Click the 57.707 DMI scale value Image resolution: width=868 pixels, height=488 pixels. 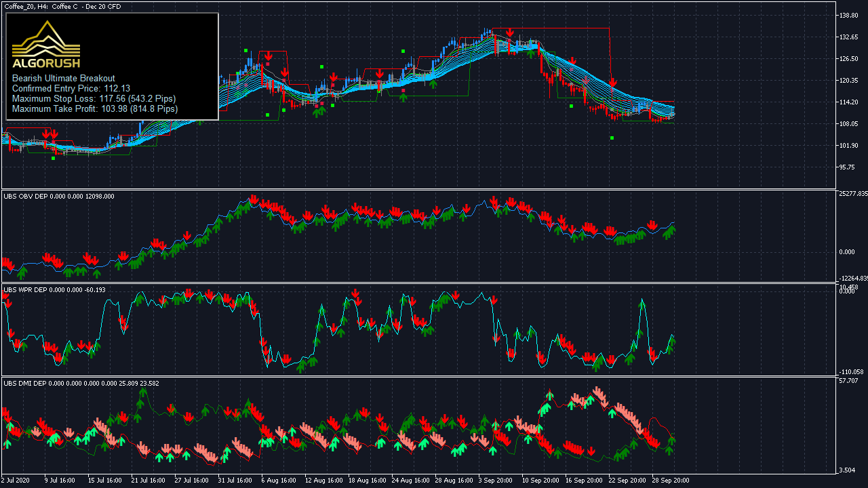[x=849, y=381]
